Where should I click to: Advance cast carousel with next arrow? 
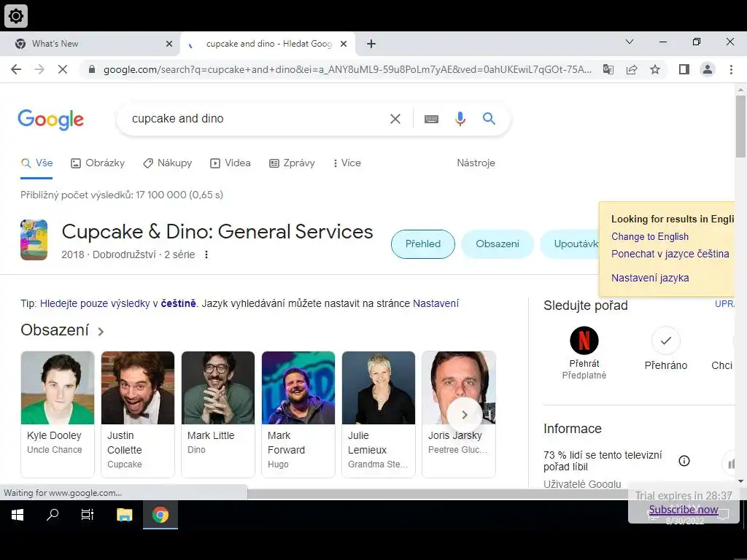click(x=465, y=415)
